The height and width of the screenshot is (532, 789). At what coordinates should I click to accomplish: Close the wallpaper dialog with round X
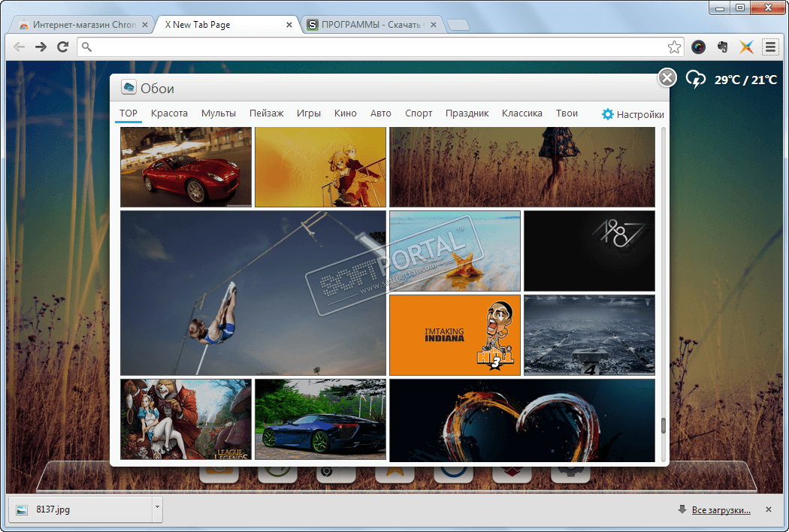tap(667, 78)
